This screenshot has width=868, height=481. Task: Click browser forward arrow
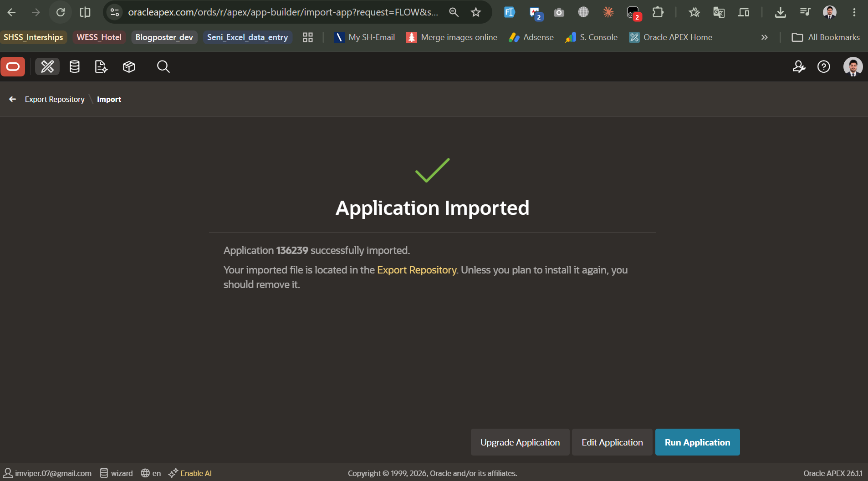(36, 12)
